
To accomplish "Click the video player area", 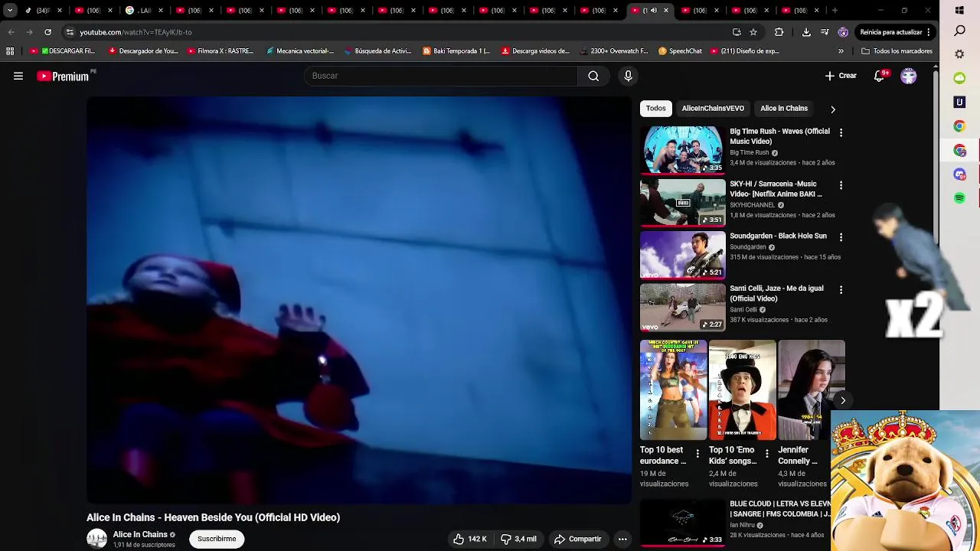I will click(x=359, y=300).
